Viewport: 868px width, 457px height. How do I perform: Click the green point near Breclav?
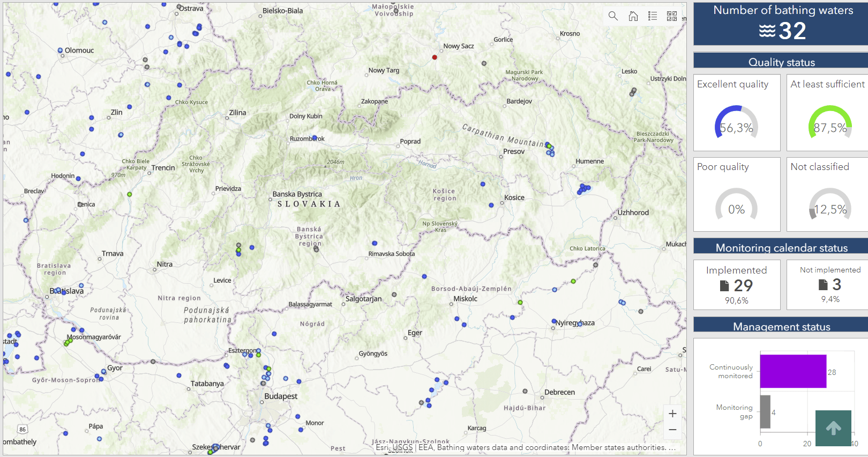pos(130,194)
